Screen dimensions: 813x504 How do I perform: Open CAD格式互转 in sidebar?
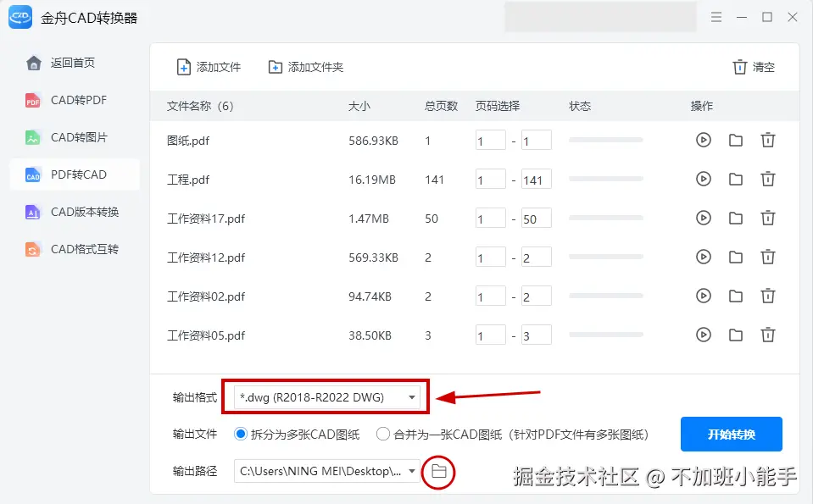[75, 249]
